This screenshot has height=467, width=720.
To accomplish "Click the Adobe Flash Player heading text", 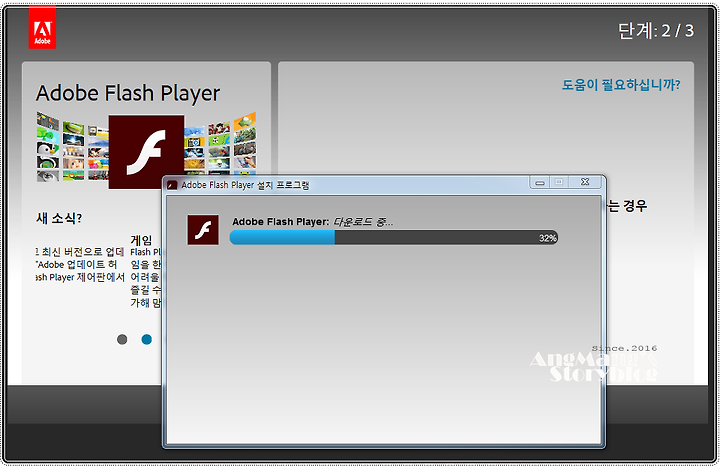I will pos(128,93).
